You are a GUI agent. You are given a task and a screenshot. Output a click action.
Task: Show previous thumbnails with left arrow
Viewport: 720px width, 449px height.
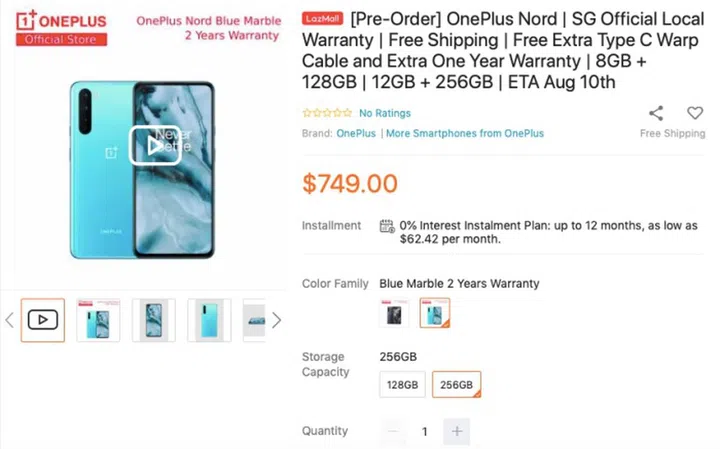point(10,320)
